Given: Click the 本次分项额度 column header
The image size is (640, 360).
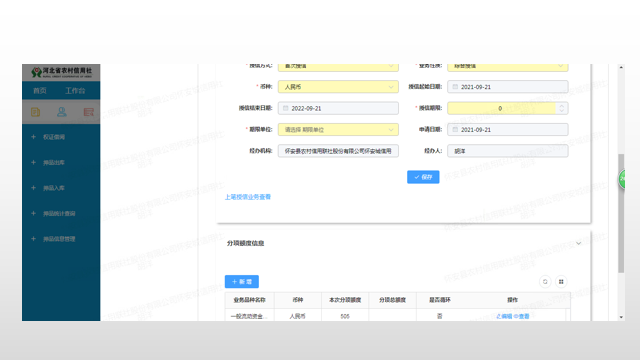Looking at the screenshot, I should [345, 300].
